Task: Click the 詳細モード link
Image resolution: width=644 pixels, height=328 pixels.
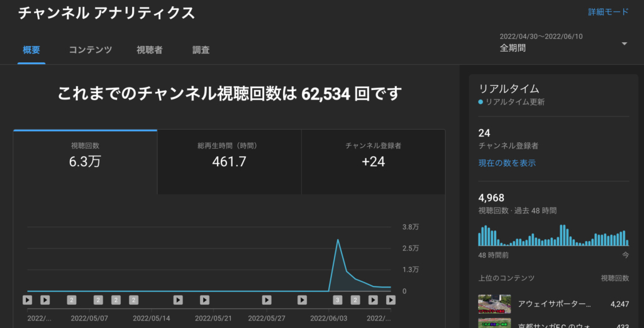Action: (608, 12)
